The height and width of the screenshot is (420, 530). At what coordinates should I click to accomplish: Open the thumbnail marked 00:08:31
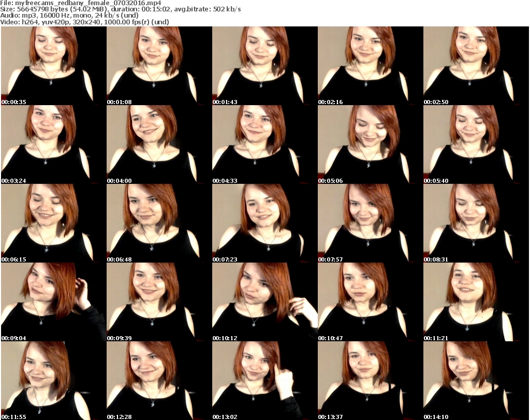(x=475, y=223)
